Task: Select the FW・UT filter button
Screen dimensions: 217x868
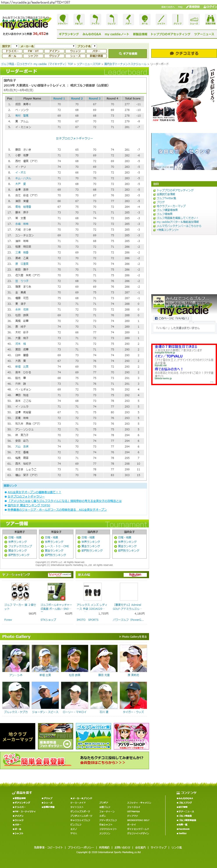Action: [33, 51]
